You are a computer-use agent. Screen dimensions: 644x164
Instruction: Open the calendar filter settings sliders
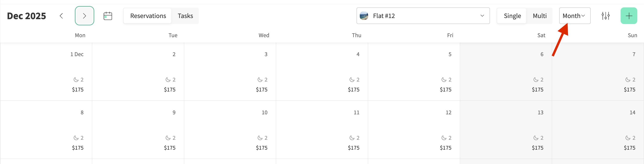coord(606,16)
